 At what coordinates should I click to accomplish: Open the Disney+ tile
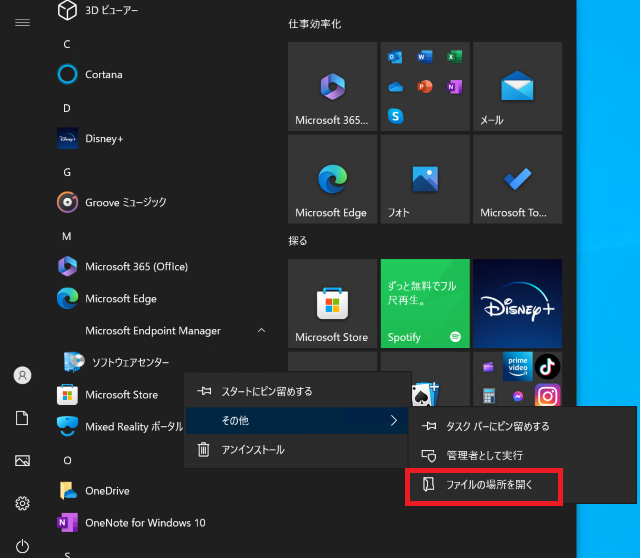point(517,303)
